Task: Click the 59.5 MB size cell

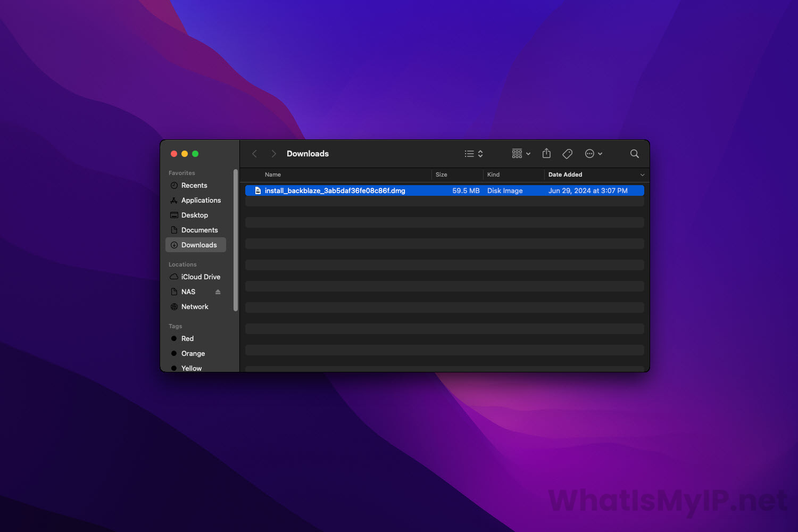Action: tap(465, 190)
